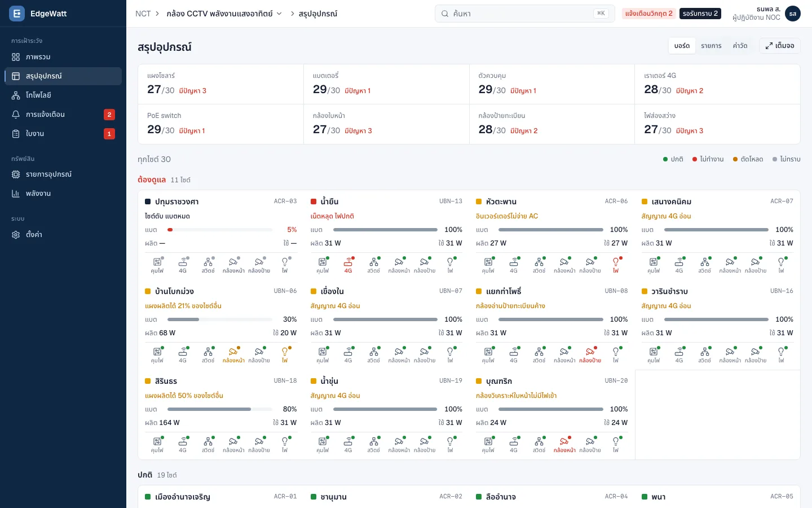Click the NCT breadcrumb link
Viewport: 812px width, 508px height.
[x=143, y=14]
